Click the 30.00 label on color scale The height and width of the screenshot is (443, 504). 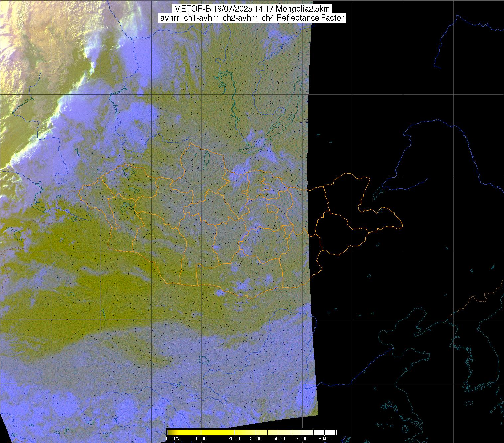256,439
